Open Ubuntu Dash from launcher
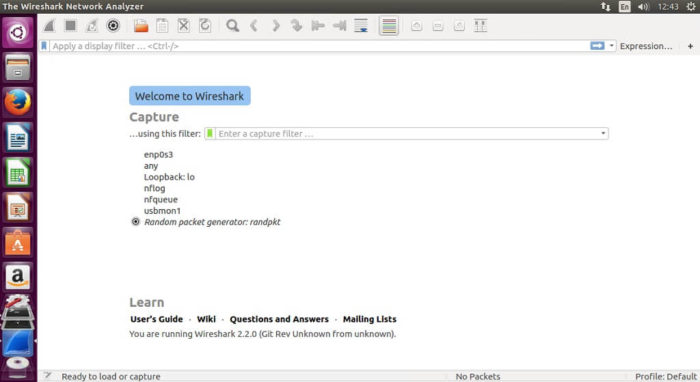 18,33
